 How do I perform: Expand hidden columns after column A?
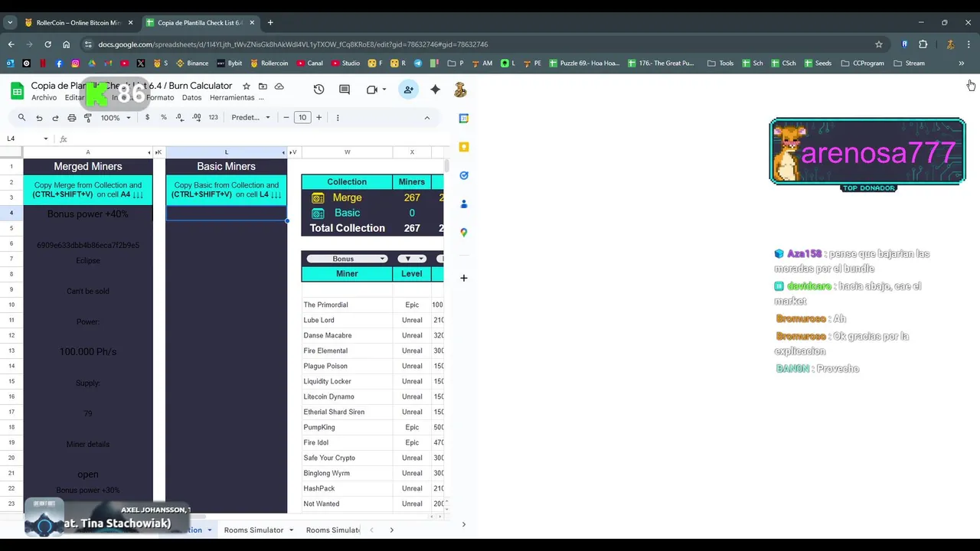[x=149, y=152]
